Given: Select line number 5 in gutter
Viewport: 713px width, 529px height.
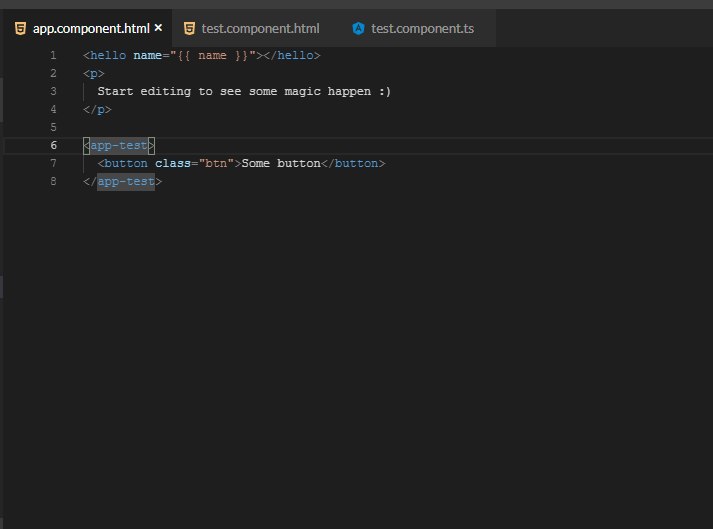Looking at the screenshot, I should [x=53, y=127].
